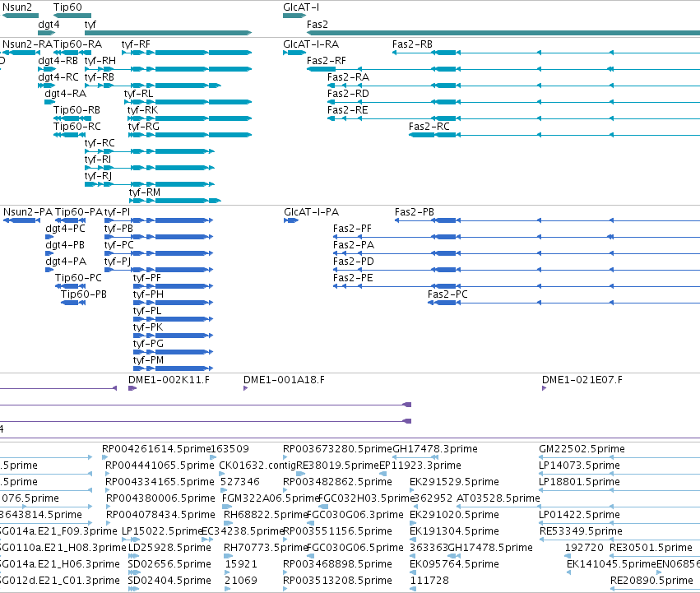Screen dimensions: 700x593
Task: Select transcript Fas2-RD
Action: point(348,94)
